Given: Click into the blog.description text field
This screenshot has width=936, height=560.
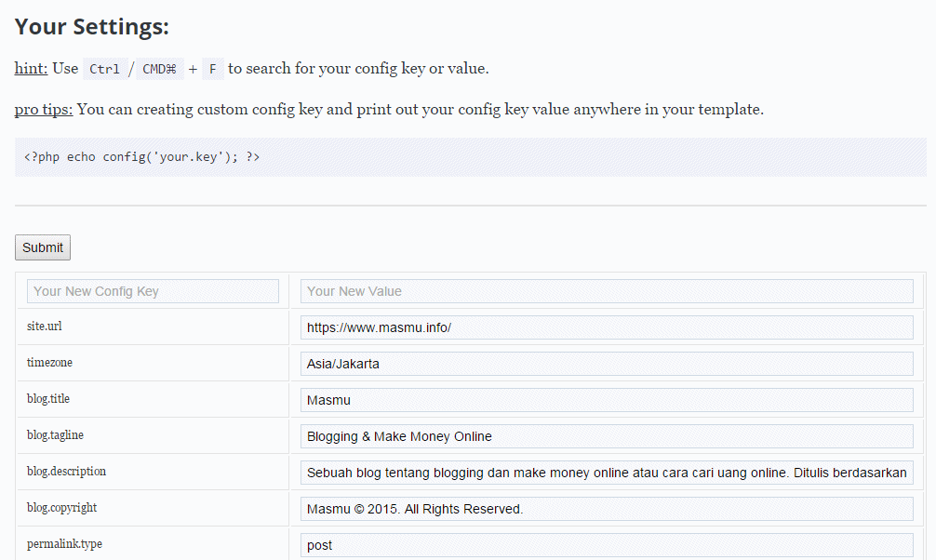Looking at the screenshot, I should 607,473.
